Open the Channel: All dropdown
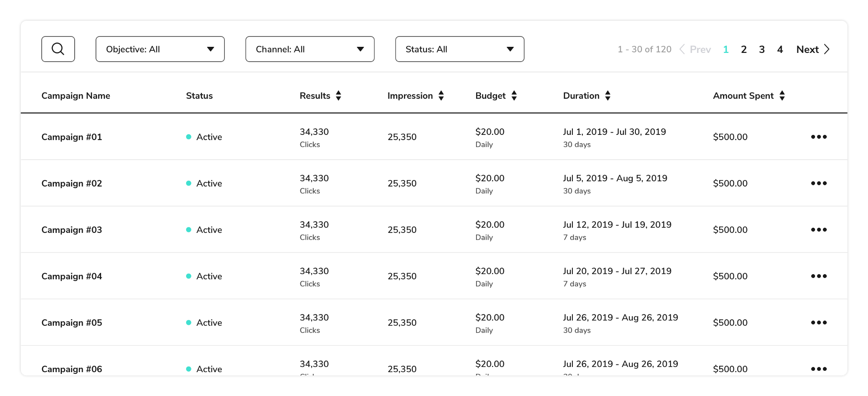The width and height of the screenshot is (868, 396). point(310,49)
